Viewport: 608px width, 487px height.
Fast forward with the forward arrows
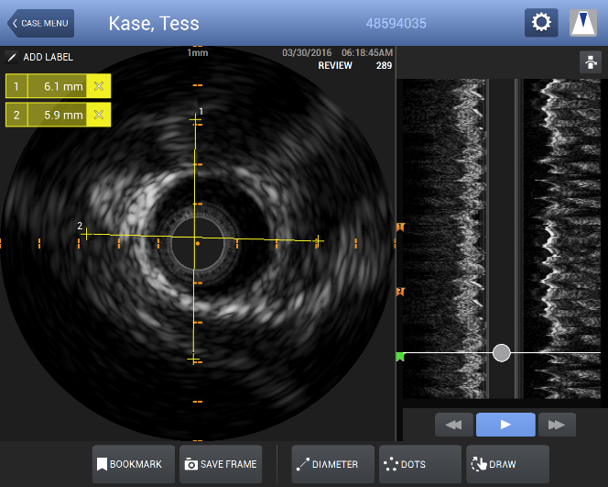coord(556,425)
